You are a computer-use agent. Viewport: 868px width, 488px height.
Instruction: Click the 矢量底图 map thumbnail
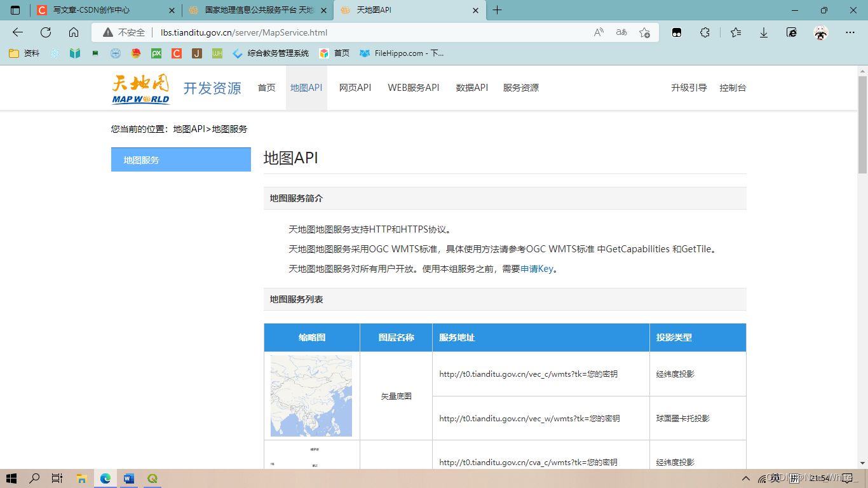[311, 396]
